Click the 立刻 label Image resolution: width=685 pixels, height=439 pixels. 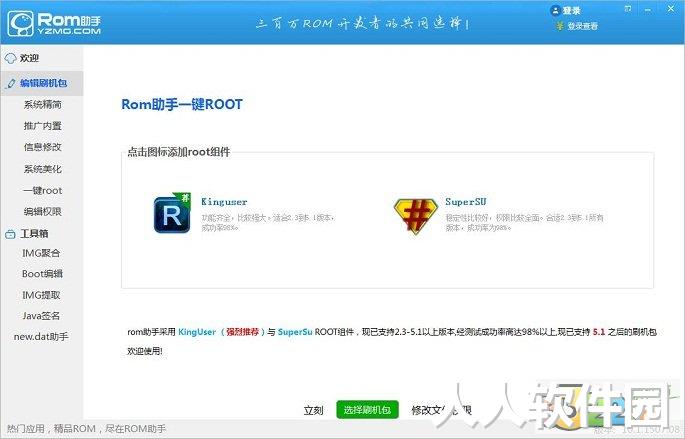point(313,410)
